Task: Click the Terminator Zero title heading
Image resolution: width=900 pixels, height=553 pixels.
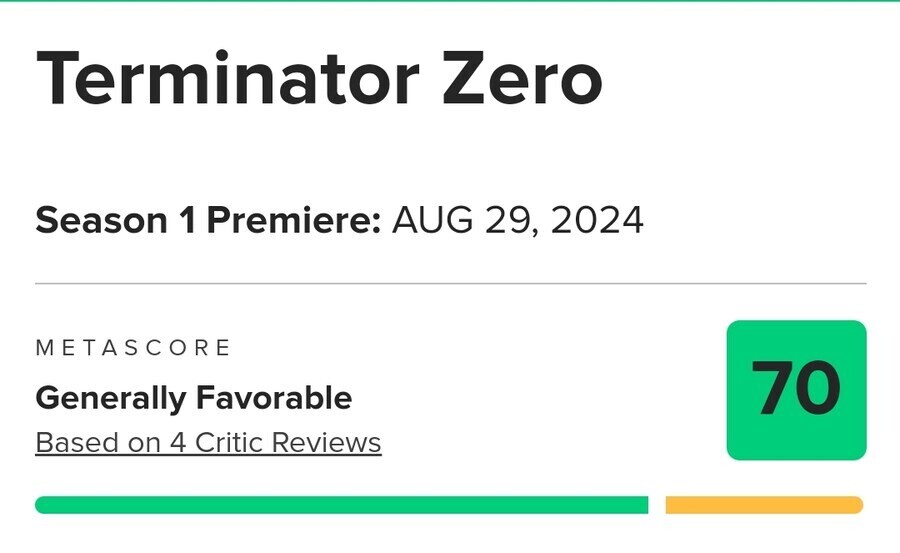Action: point(319,79)
